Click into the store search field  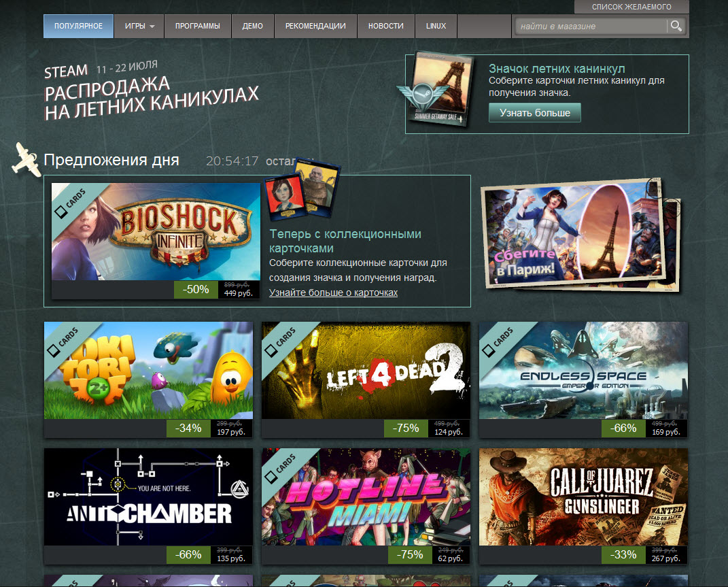click(590, 27)
